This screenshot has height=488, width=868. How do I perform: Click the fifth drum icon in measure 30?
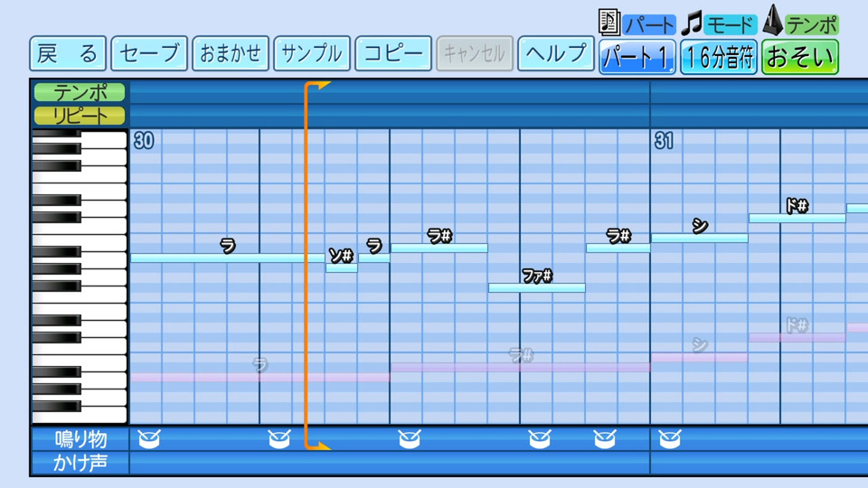click(x=605, y=439)
